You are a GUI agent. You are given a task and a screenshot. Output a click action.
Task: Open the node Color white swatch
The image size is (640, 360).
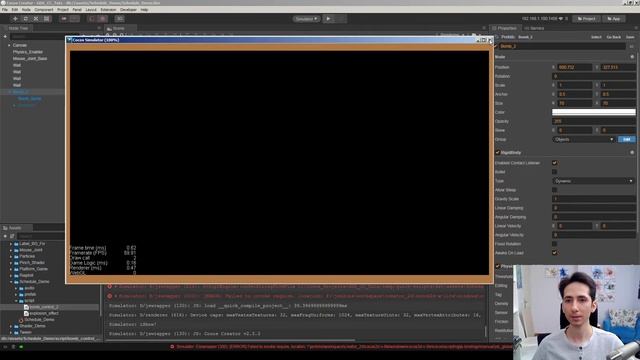[593, 112]
